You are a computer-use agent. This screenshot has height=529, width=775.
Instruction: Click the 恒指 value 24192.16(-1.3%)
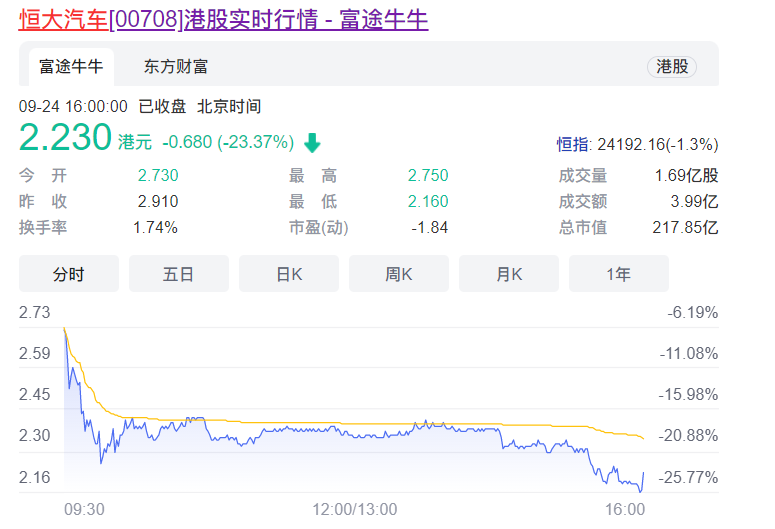tap(658, 144)
